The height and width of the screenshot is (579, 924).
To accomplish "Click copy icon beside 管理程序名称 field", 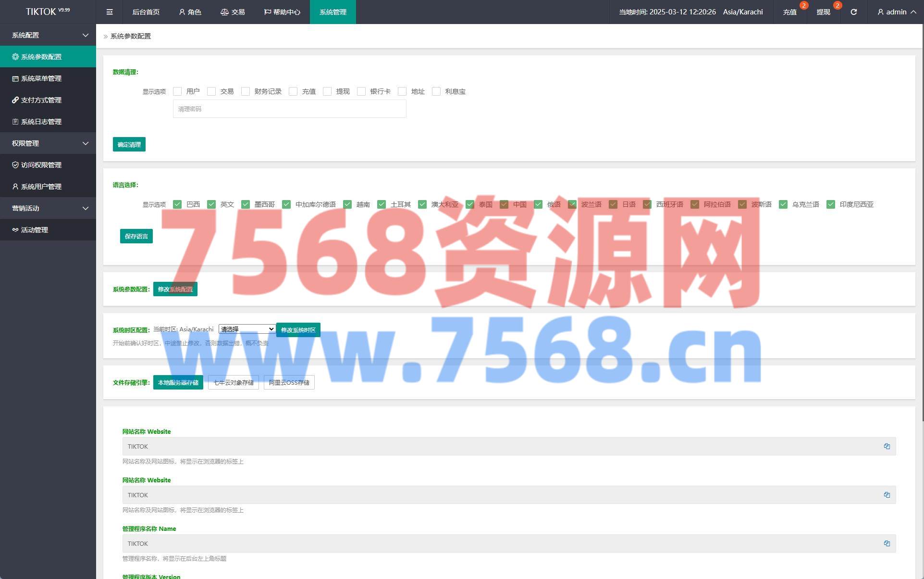I will 887,543.
